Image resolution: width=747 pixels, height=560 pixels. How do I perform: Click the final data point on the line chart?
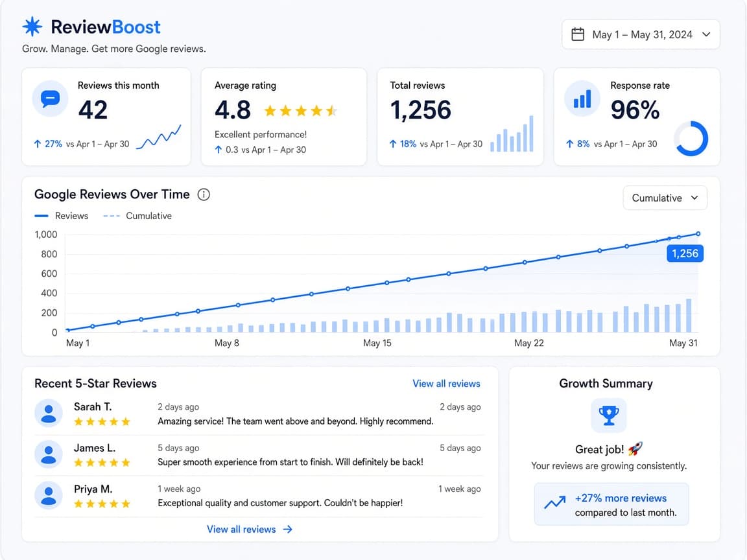tap(698, 234)
